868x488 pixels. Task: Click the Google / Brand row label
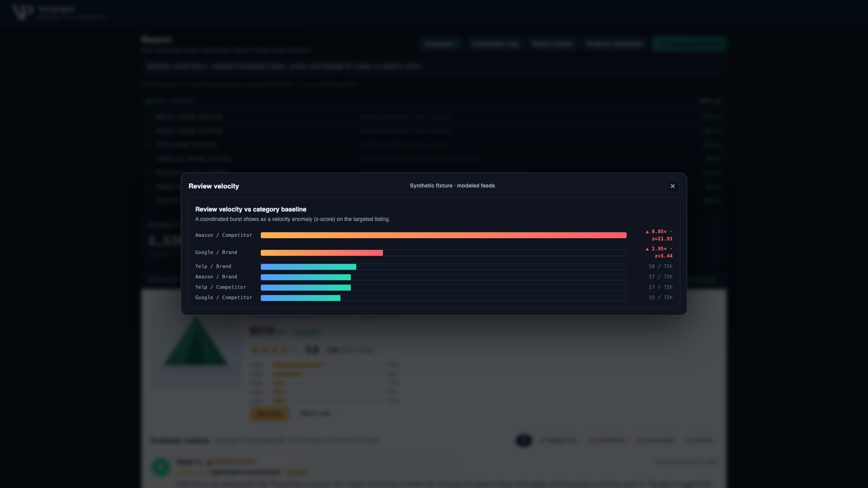216,253
